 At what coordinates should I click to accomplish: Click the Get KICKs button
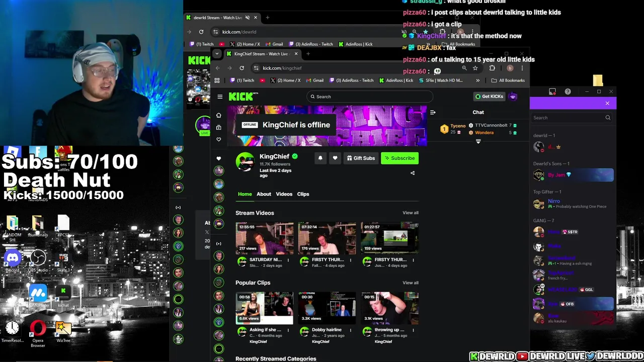(489, 97)
